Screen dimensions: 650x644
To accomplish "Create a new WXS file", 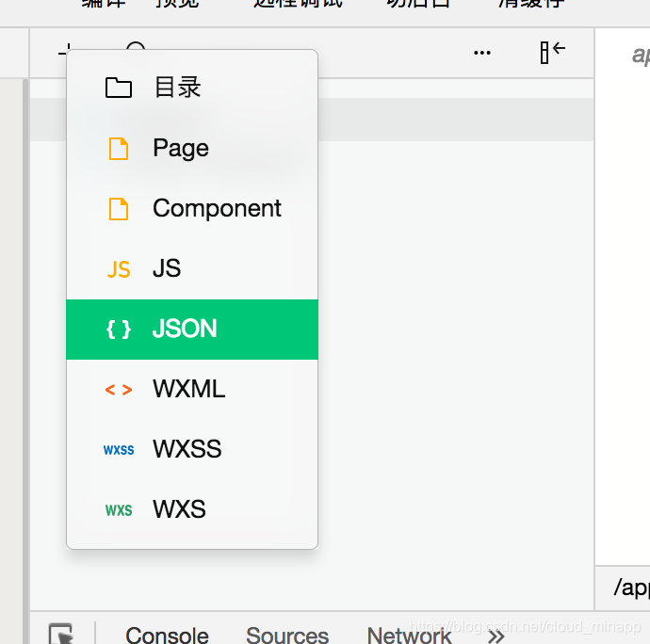I will click(x=192, y=509).
